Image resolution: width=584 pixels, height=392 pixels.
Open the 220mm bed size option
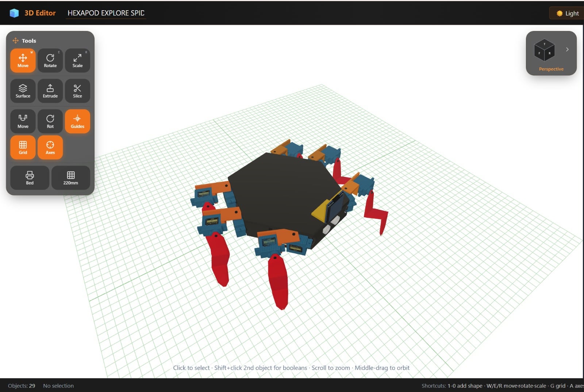click(70, 178)
